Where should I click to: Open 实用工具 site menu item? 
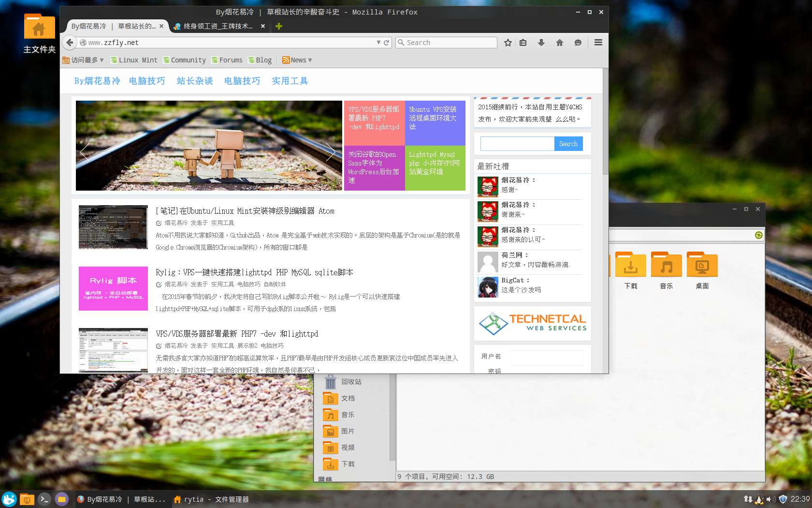(290, 81)
